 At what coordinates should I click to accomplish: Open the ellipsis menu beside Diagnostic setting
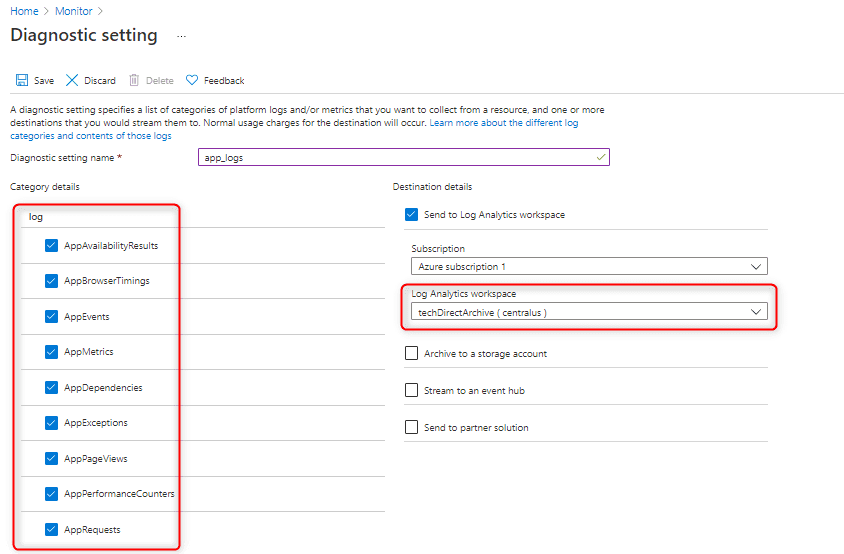(x=181, y=36)
